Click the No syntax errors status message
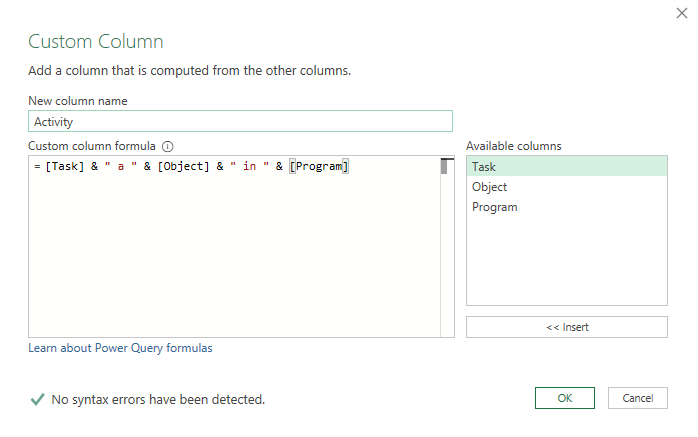698x437 pixels. [158, 399]
